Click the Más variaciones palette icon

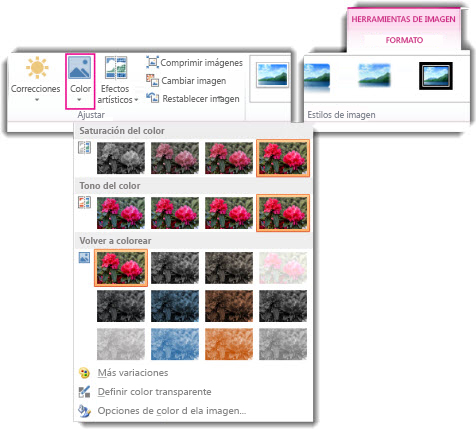point(84,373)
